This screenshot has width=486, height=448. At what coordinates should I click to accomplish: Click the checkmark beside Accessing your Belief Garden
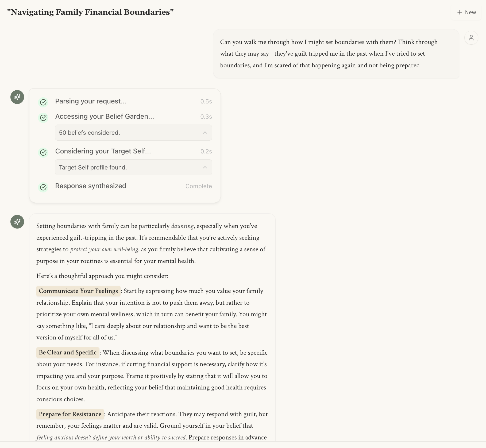[43, 118]
